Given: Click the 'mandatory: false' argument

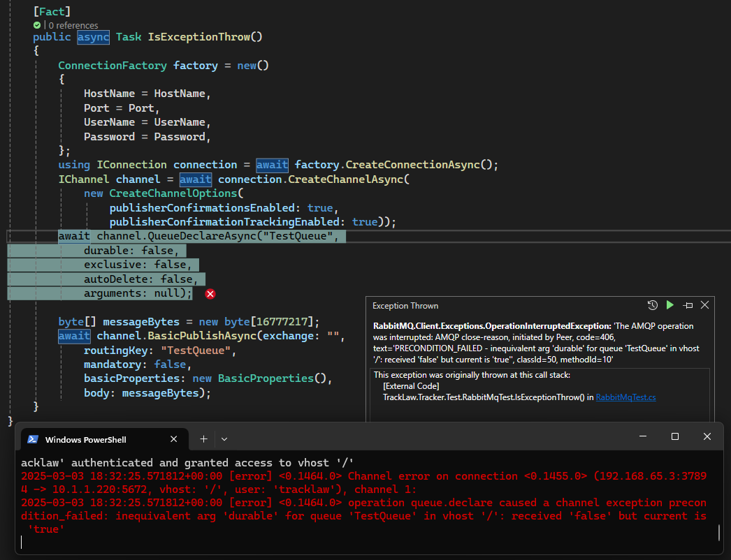Looking at the screenshot, I should (x=135, y=364).
